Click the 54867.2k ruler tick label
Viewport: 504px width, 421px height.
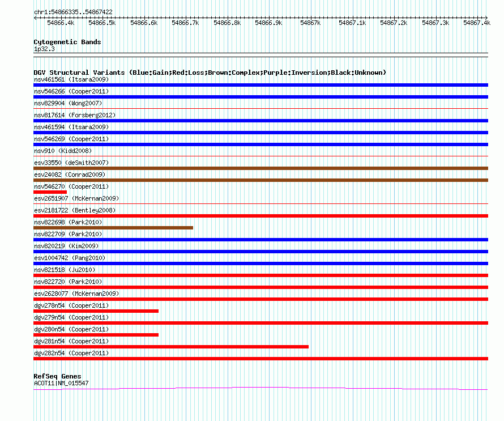click(x=394, y=23)
